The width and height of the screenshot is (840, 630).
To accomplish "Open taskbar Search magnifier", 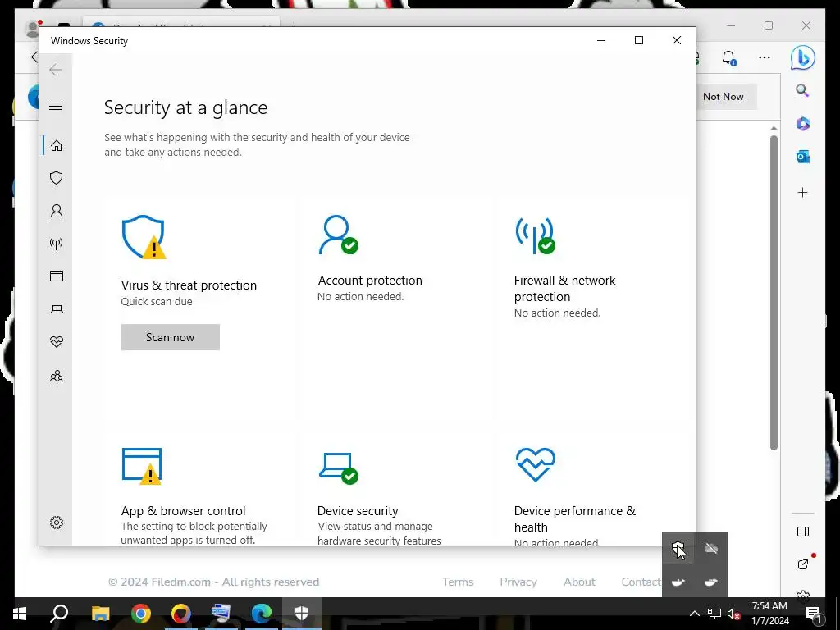I will [x=59, y=614].
